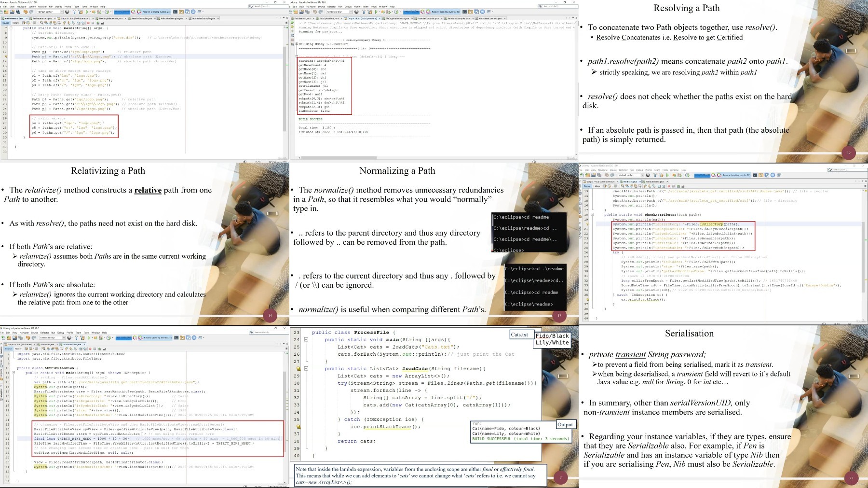Image resolution: width=868 pixels, height=488 pixels.
Task: Click the memory bar in checkAttributes Attributes.java window
Action: (x=702, y=175)
